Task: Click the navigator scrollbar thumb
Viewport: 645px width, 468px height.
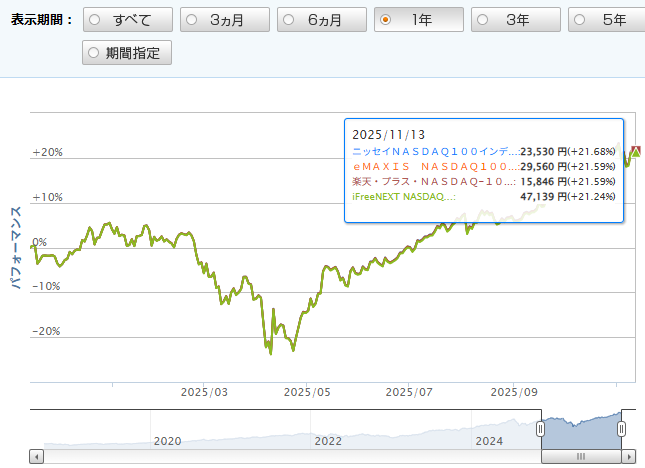Action: [x=580, y=456]
